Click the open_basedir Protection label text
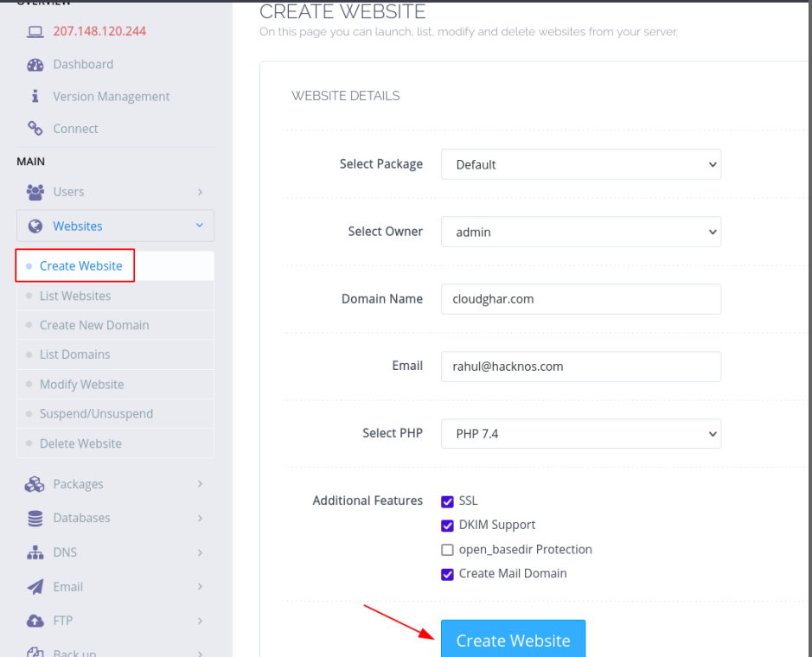The image size is (812, 657). [525, 549]
